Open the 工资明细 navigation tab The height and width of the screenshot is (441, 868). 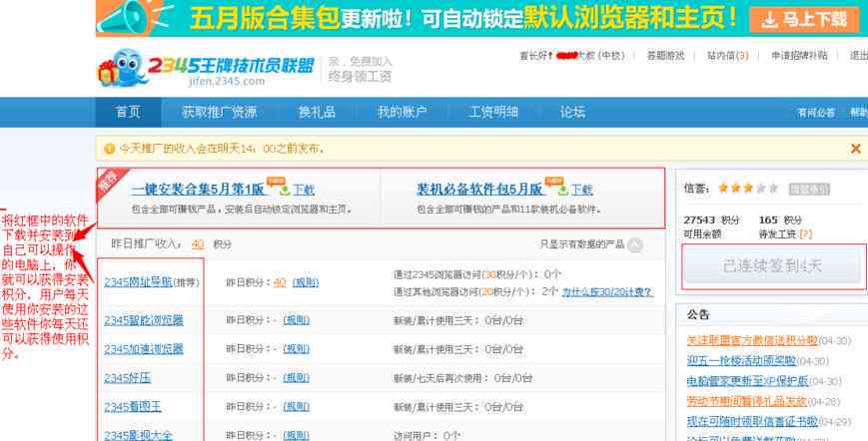tap(493, 112)
